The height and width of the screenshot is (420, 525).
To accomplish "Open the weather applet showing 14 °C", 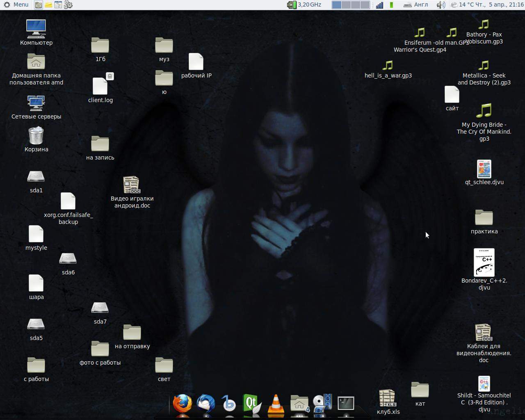I will (x=467, y=5).
